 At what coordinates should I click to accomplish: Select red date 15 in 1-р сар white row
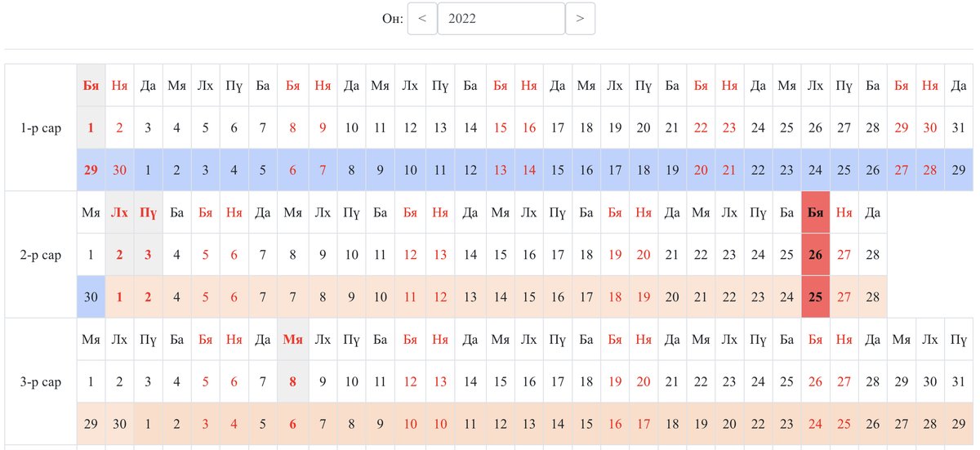[501, 127]
